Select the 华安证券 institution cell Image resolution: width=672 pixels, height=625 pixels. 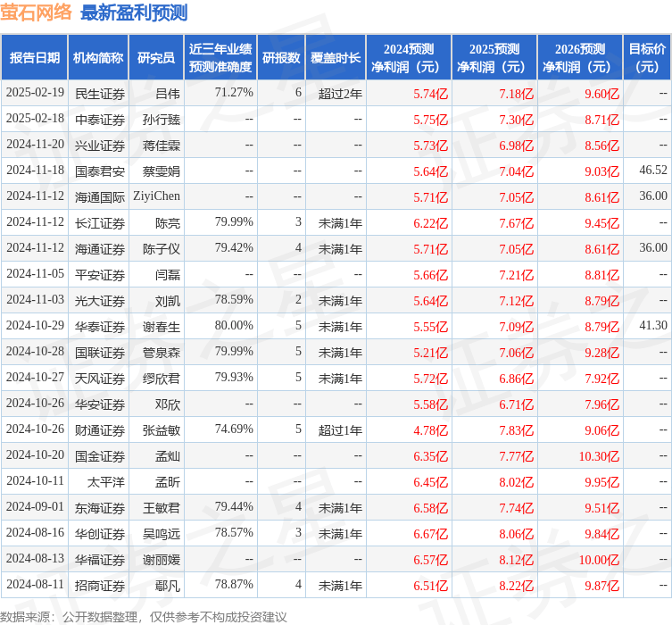coord(100,404)
